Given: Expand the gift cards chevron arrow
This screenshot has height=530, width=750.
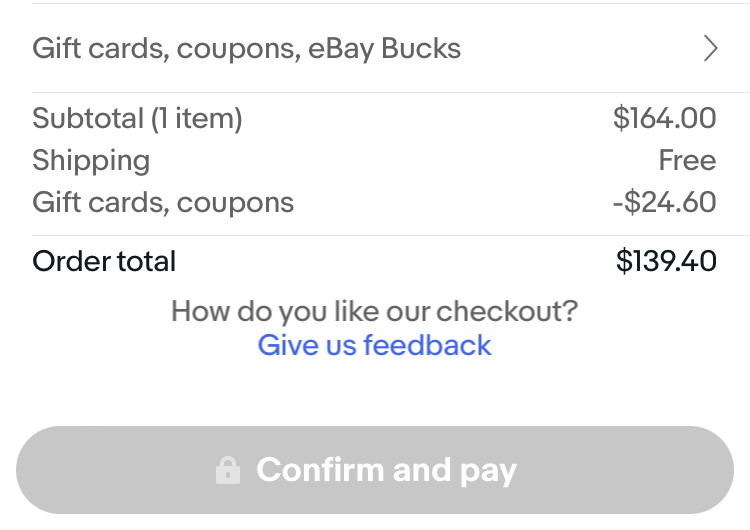Looking at the screenshot, I should coord(711,48).
